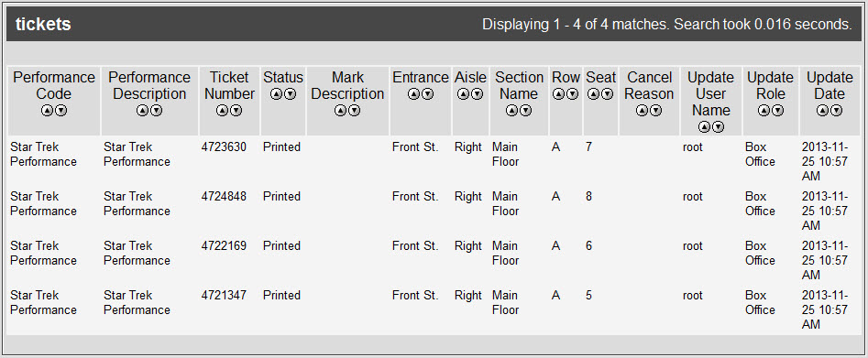Image resolution: width=868 pixels, height=358 pixels.
Task: Sort Ticket Number ascending with up arrow
Action: click(x=223, y=111)
